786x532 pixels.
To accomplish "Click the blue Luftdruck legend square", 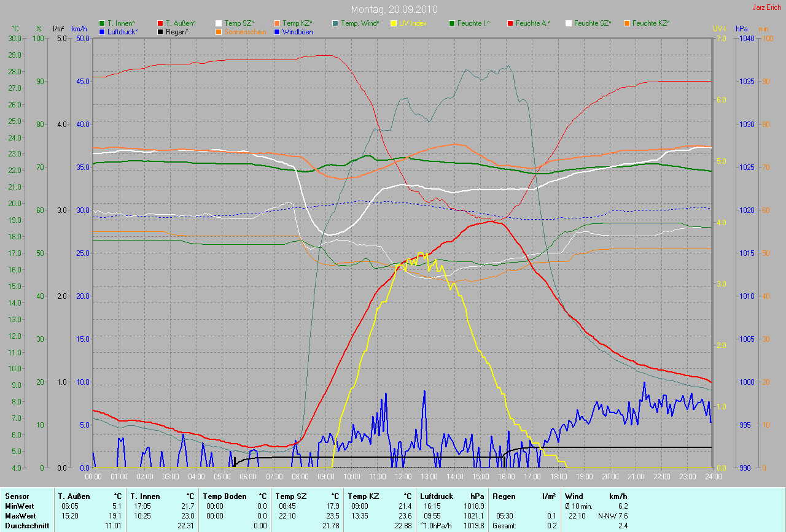I will (x=103, y=31).
